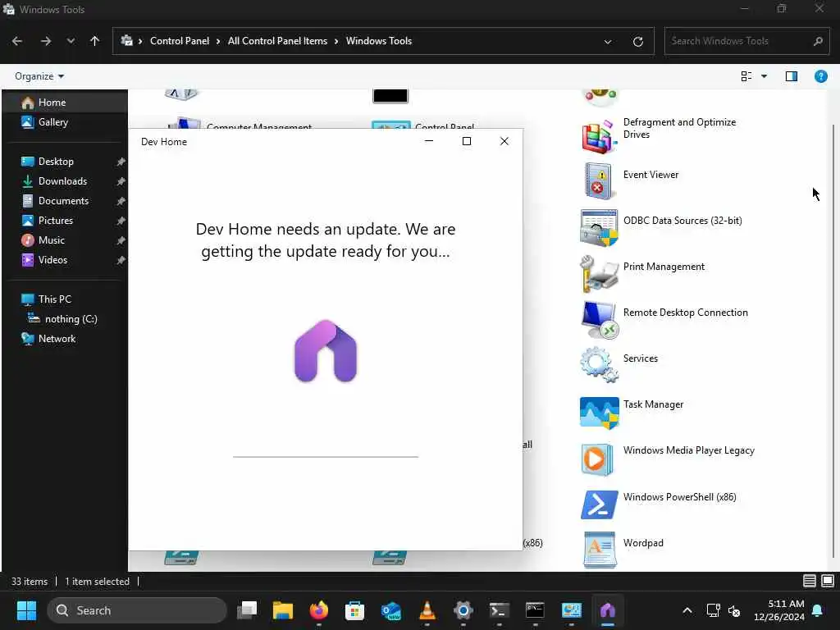Click the Dev Home update progress bar
Viewport: 840px width, 630px height.
coord(325,457)
